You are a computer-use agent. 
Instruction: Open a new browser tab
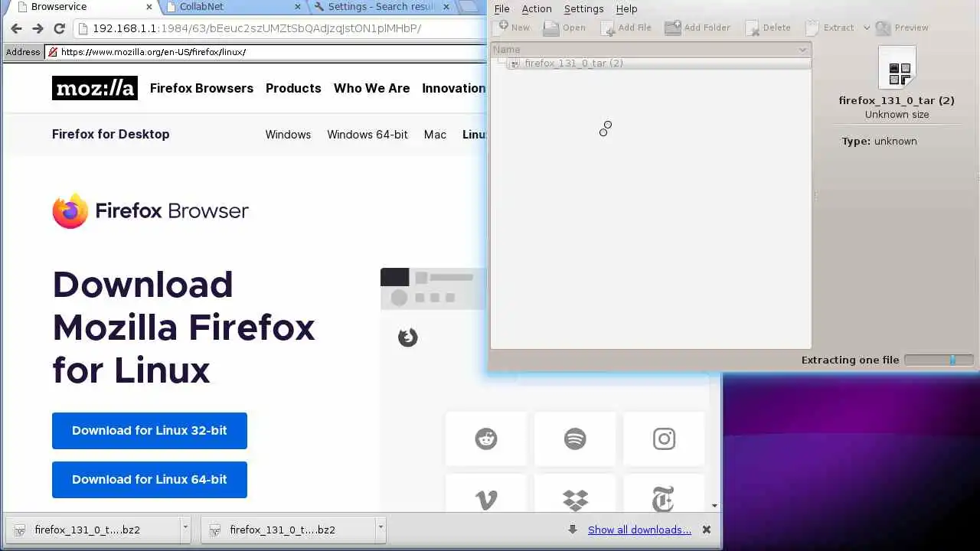(469, 7)
